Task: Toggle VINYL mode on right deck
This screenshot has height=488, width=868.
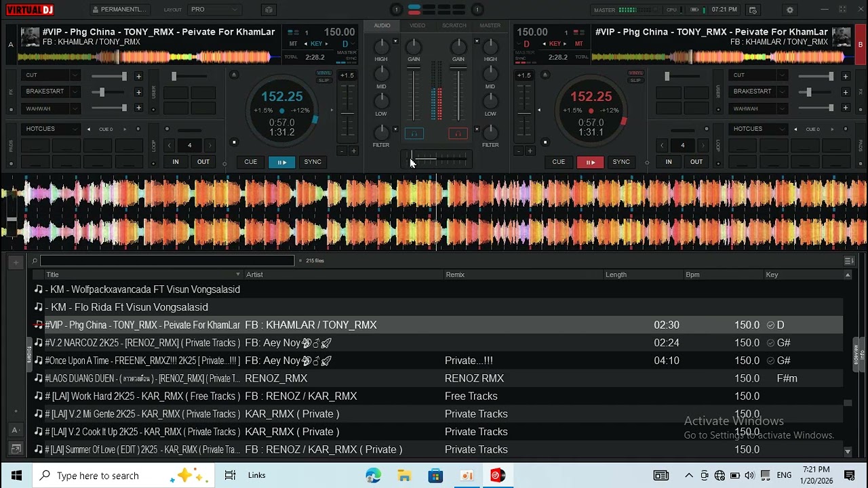Action: click(635, 73)
